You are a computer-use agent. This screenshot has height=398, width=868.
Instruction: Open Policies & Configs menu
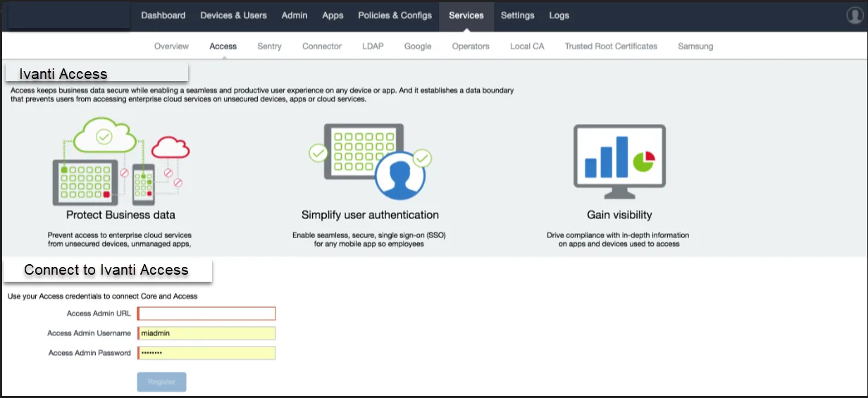click(395, 15)
